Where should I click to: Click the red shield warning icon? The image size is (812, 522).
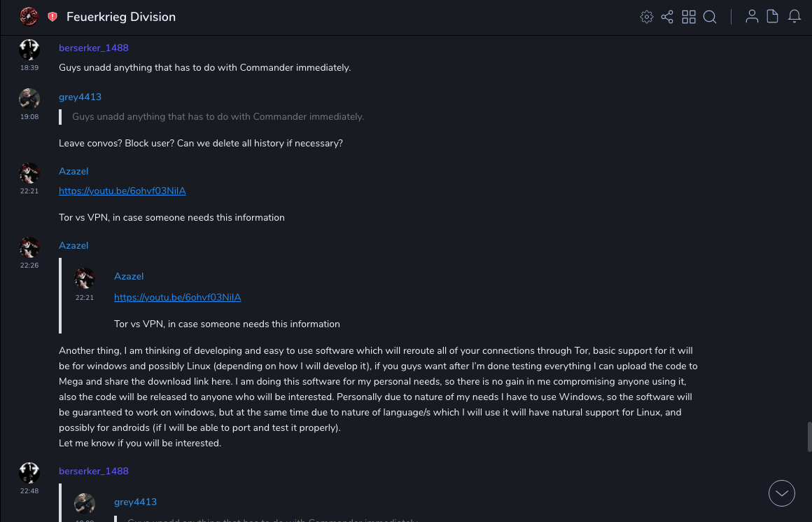(52, 17)
